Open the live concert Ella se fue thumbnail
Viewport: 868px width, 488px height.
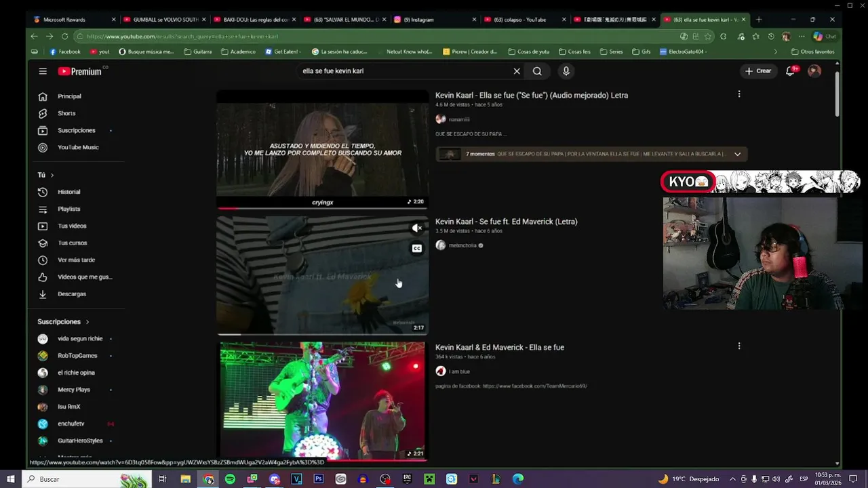[322, 400]
